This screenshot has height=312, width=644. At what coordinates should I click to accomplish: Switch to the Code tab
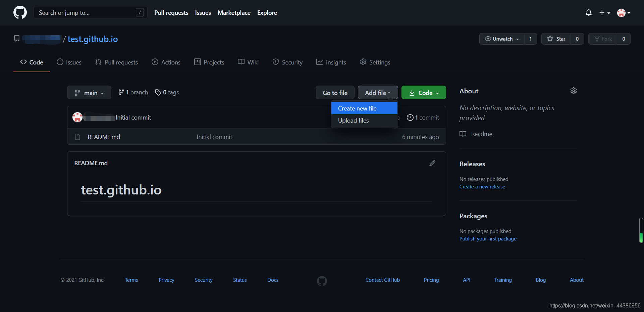32,62
